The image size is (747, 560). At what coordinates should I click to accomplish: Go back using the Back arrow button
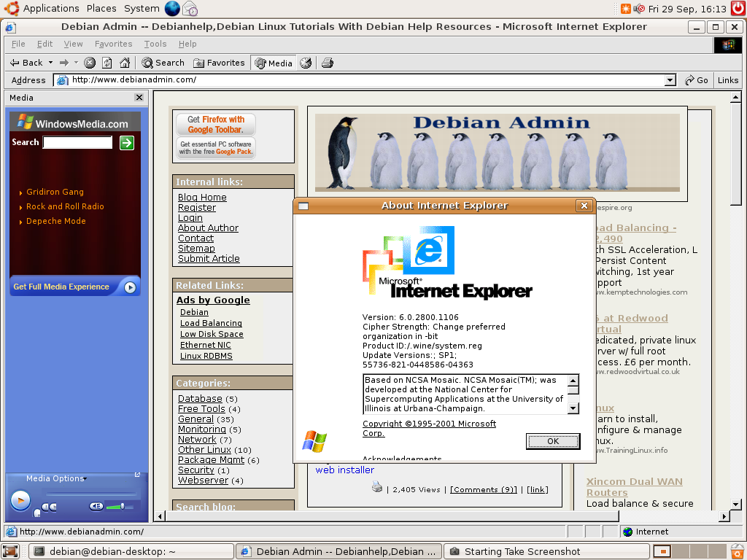coord(26,63)
